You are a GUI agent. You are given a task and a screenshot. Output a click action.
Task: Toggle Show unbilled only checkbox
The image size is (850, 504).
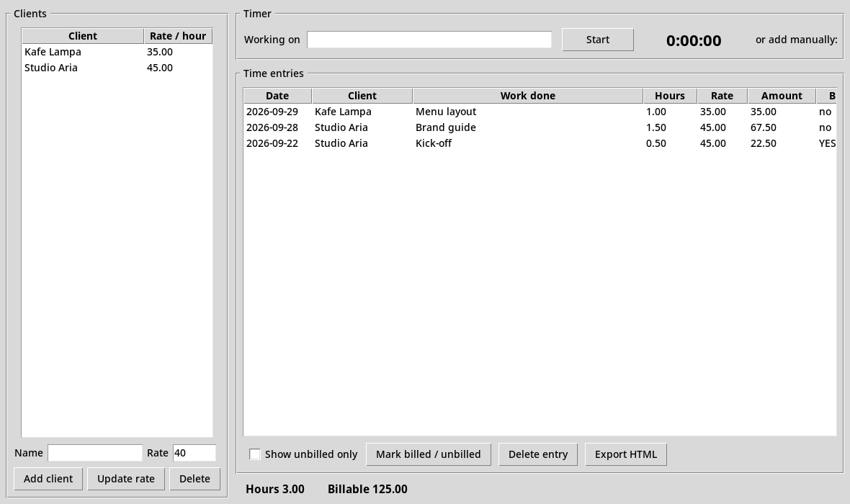coord(255,454)
